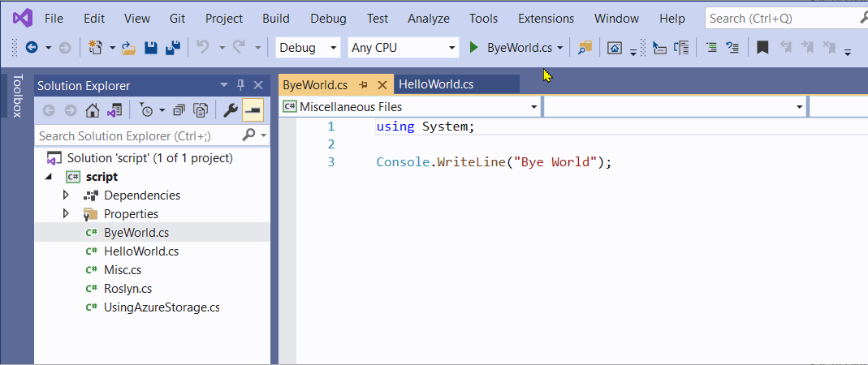
Task: Click the home window toolbar icon
Action: click(614, 48)
